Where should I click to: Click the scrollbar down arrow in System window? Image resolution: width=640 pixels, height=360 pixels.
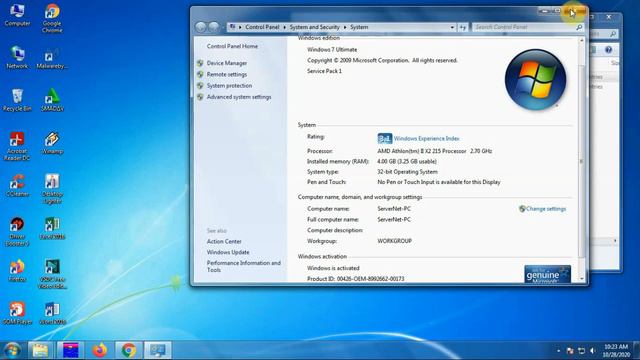click(582, 279)
